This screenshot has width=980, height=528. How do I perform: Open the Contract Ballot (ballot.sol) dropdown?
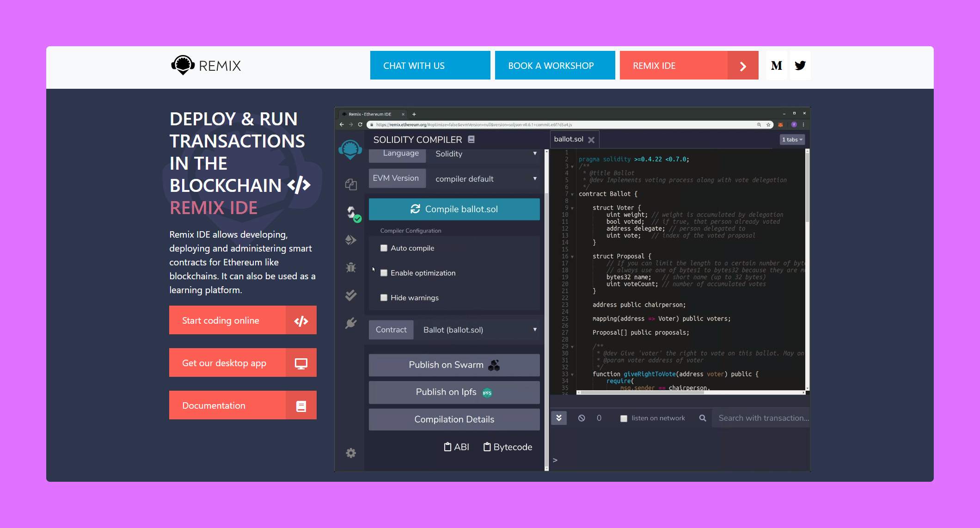tap(477, 330)
